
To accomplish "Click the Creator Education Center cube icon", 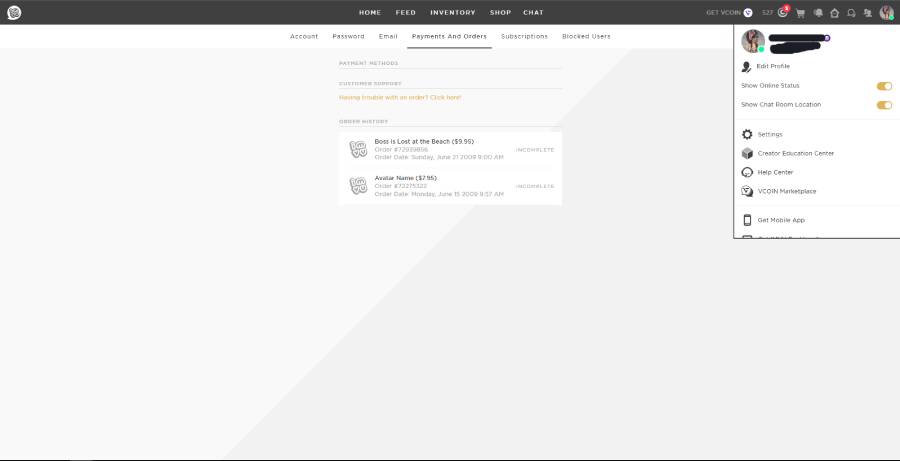I will click(x=747, y=153).
